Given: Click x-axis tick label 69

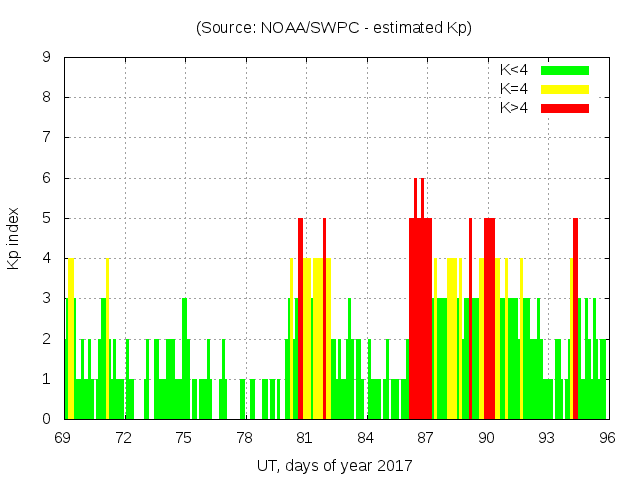Looking at the screenshot, I should tap(64, 438).
